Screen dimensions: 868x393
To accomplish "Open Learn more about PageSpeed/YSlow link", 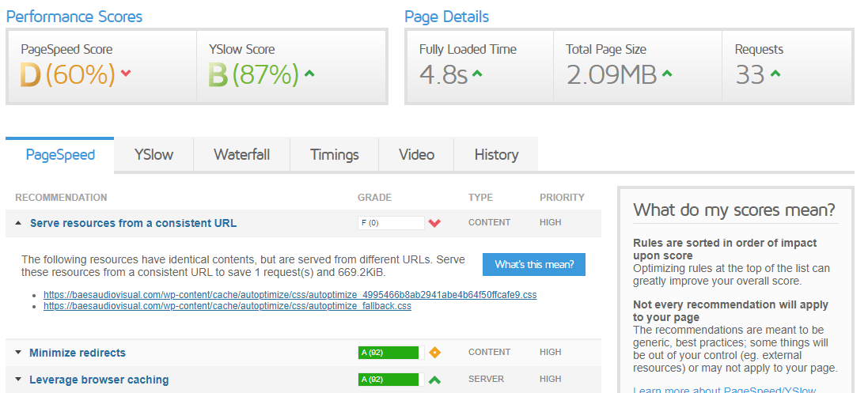I will click(x=725, y=391).
